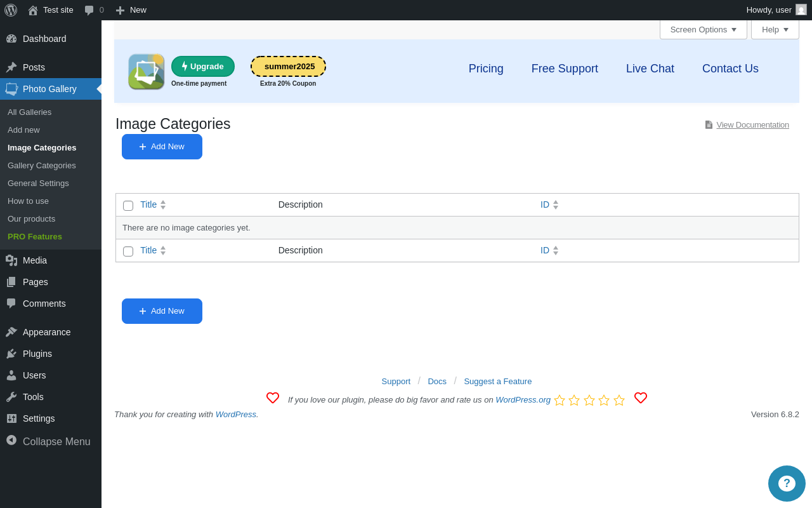Toggle the select-all checkbox in table footer
The width and height of the screenshot is (812, 508).
click(128, 251)
